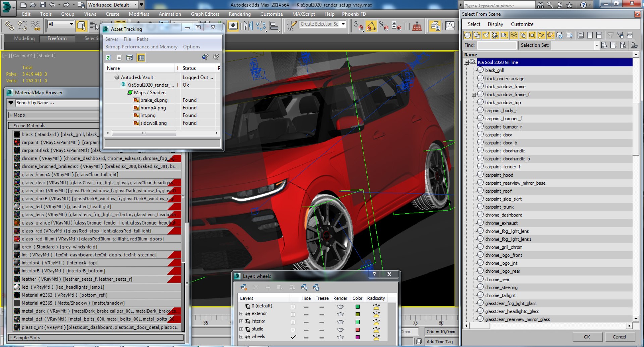The image size is (644, 347).
Task: Change the studio layer red color swatch
Action: pyautogui.click(x=357, y=330)
